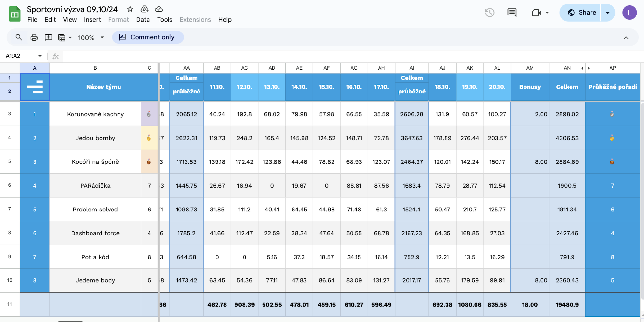This screenshot has width=644, height=322.
Task: Show all comments icon
Action: click(512, 13)
